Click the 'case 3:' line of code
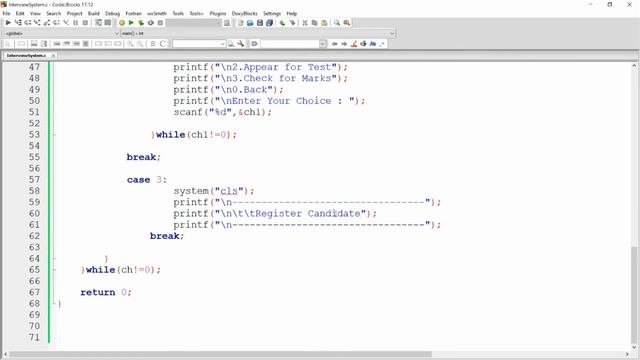Viewport: 640px width, 360px height. tap(147, 180)
